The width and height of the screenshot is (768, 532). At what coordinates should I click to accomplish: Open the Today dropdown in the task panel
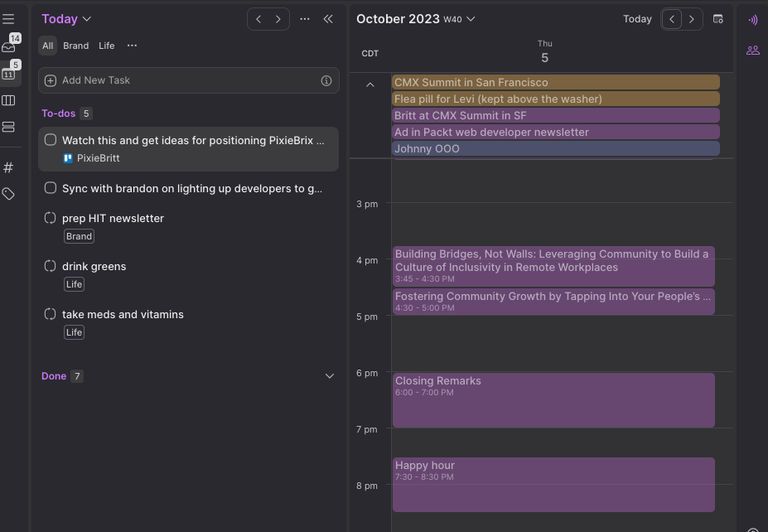(x=65, y=18)
